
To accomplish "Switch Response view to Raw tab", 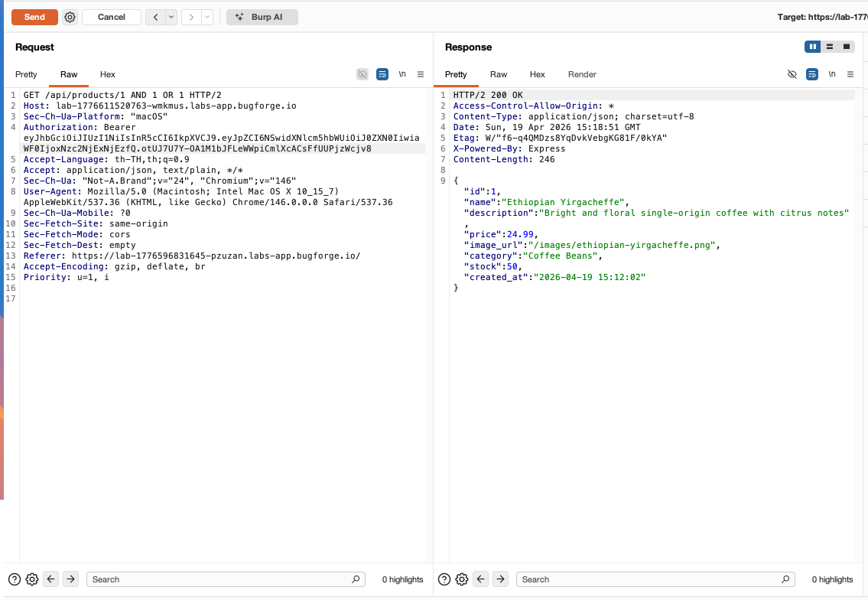I will (498, 74).
